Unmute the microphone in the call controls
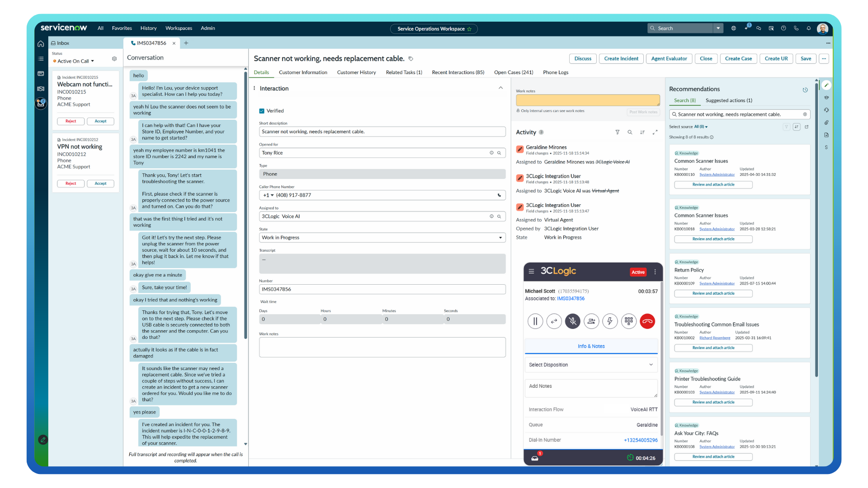This screenshot has height=488, width=868. 573,321
